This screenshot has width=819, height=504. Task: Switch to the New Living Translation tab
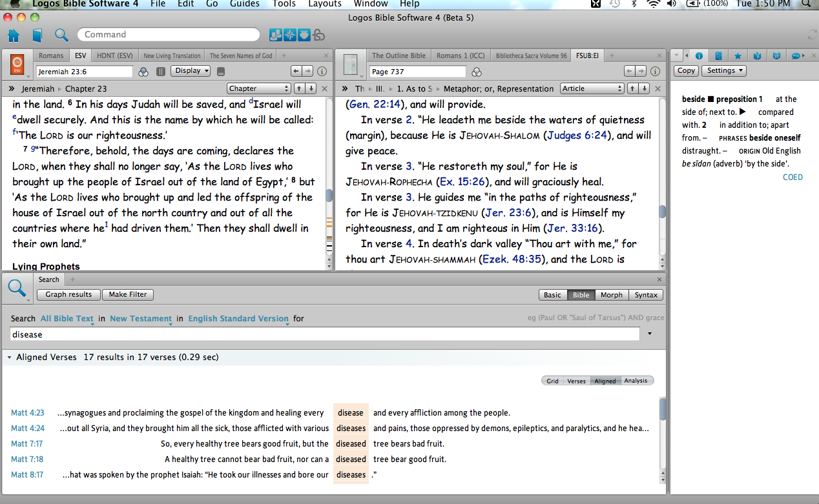[x=172, y=56]
